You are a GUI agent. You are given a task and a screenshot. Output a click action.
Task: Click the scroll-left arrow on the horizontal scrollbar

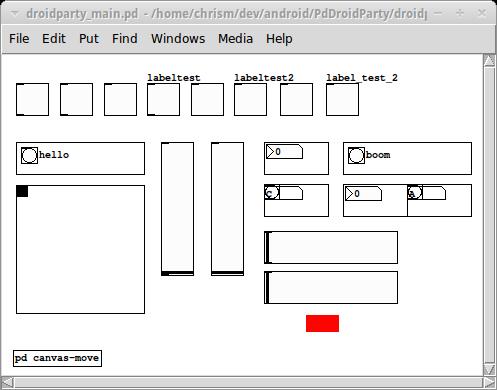[7, 382]
